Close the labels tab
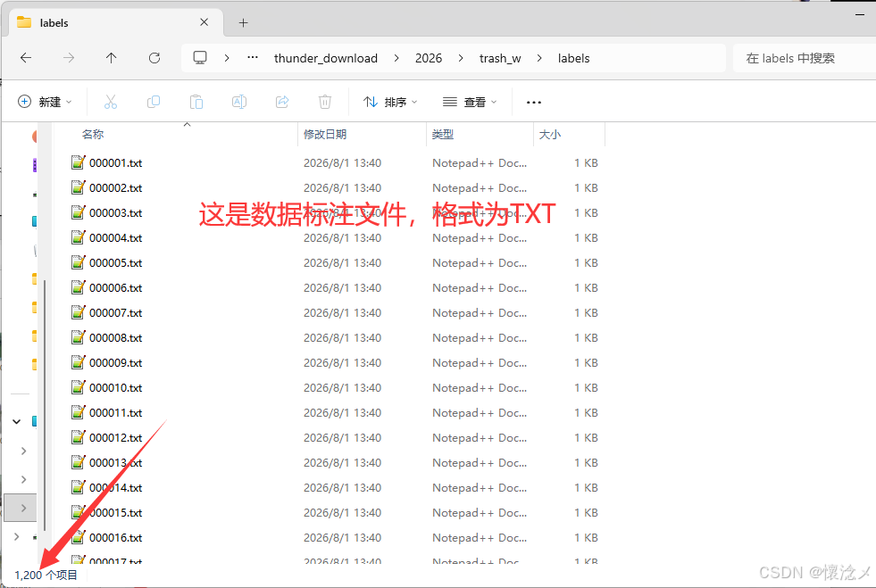Screen dimensions: 876x588 (204, 22)
